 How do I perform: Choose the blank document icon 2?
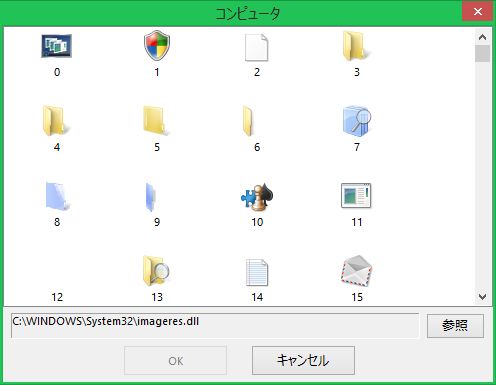tap(256, 47)
